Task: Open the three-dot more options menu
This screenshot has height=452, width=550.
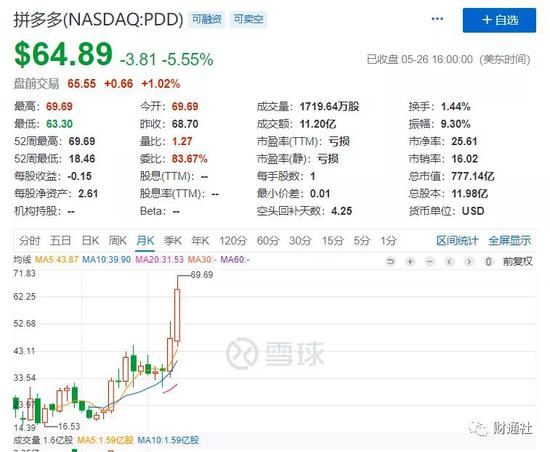Action: 437,19
